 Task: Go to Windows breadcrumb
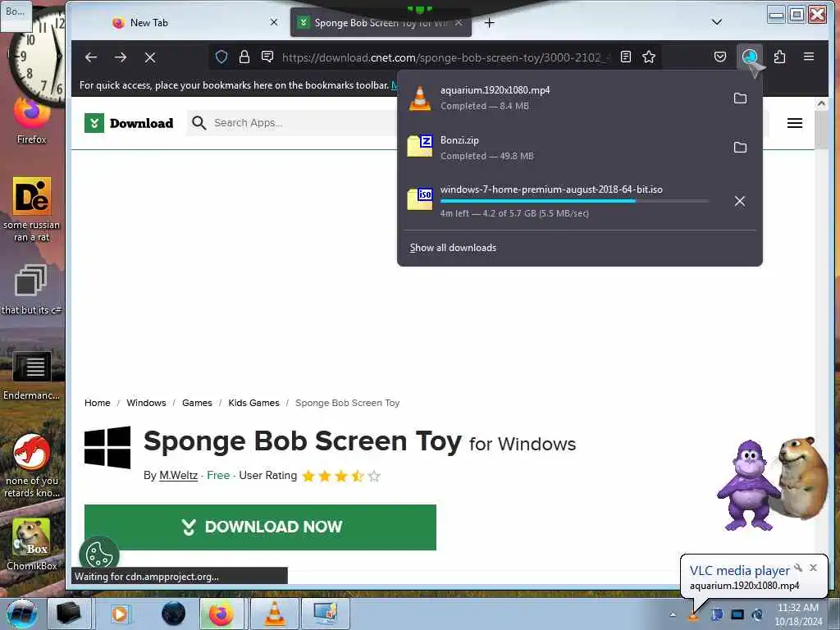coord(146,403)
